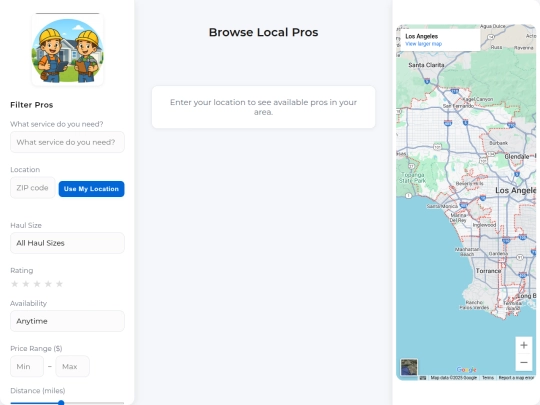Zoom in on the map
This screenshot has width=540, height=405.
(524, 345)
